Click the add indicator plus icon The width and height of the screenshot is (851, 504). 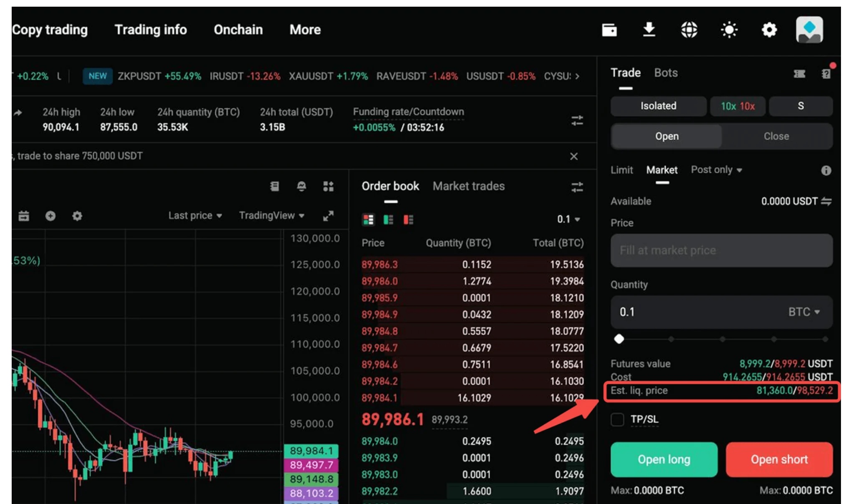pos(50,216)
